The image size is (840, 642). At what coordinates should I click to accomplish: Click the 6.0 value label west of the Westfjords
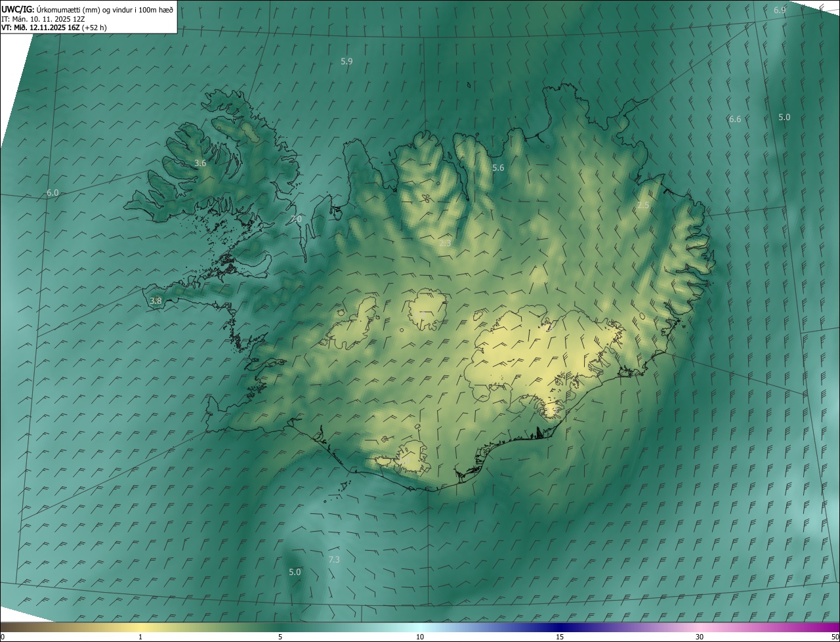52,192
